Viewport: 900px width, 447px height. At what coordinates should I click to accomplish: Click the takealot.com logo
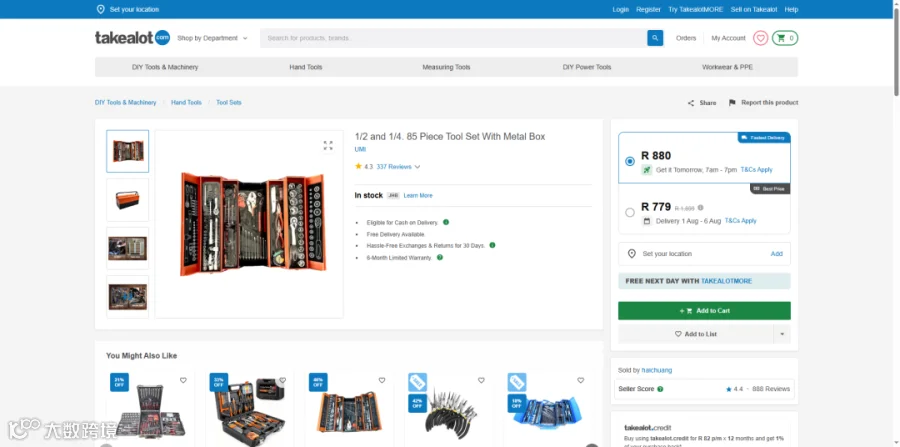pos(133,38)
